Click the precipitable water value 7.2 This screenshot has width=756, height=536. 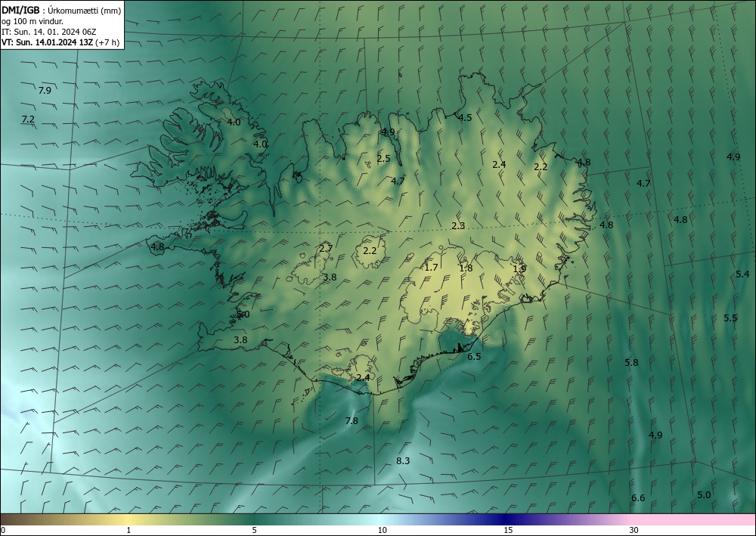point(28,119)
